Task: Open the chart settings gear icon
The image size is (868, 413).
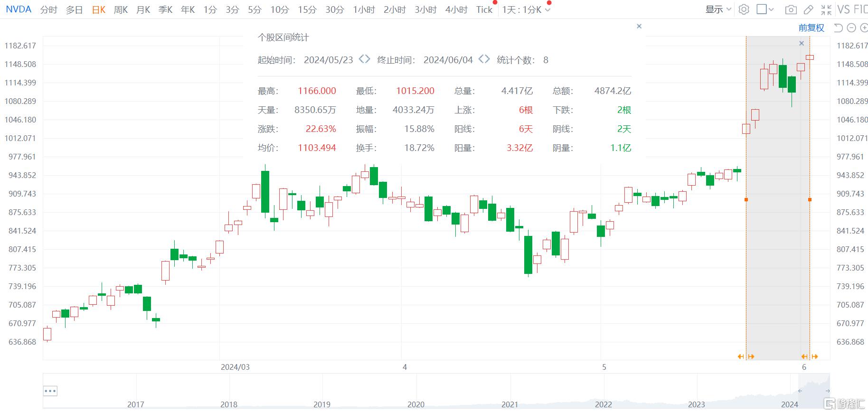Action: tap(744, 9)
